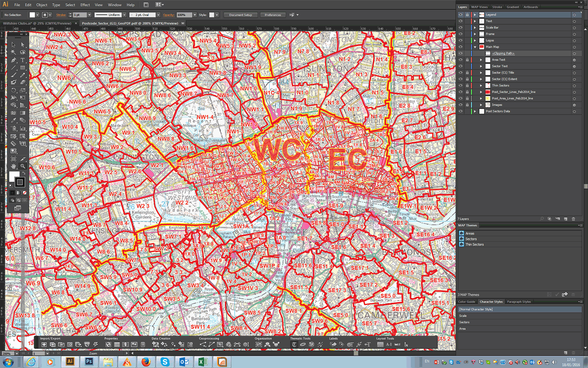Image resolution: width=588 pixels, height=368 pixels.
Task: Open Outlook from the taskbar
Action: click(x=184, y=362)
